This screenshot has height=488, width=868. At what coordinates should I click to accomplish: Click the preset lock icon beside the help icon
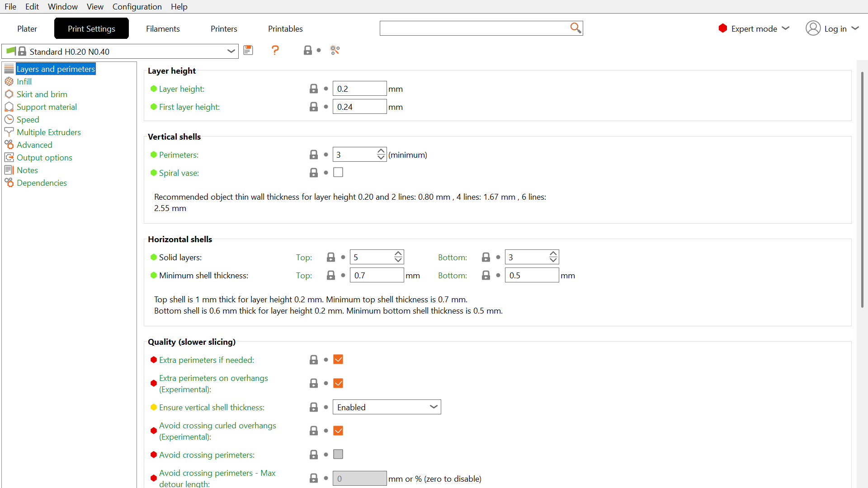coord(308,50)
